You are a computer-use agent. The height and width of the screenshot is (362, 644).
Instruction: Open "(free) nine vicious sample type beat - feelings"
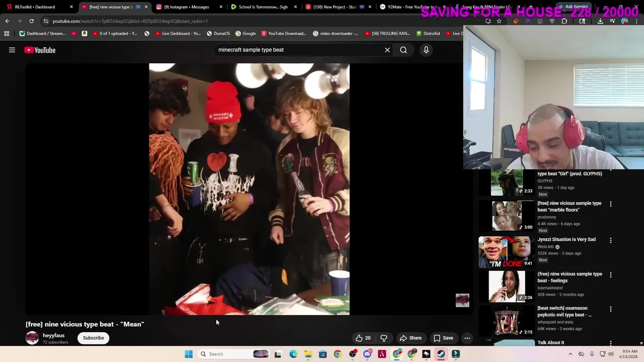point(570,277)
